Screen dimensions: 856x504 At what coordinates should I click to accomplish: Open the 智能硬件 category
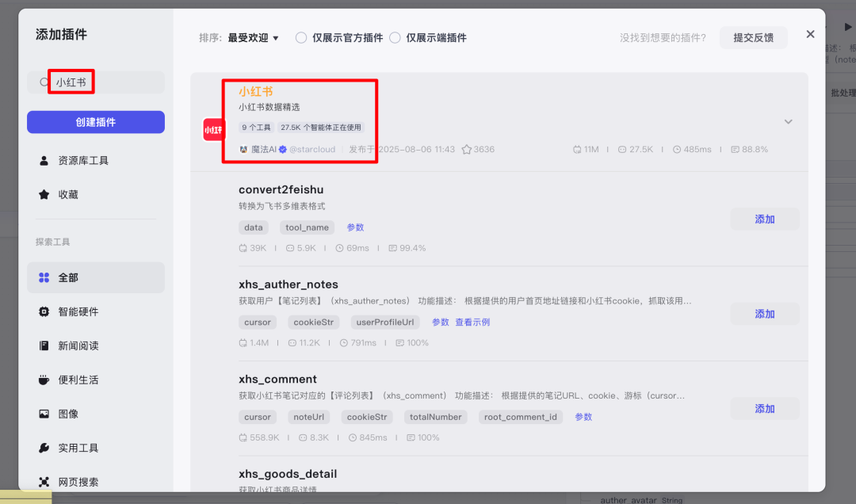coord(96,311)
